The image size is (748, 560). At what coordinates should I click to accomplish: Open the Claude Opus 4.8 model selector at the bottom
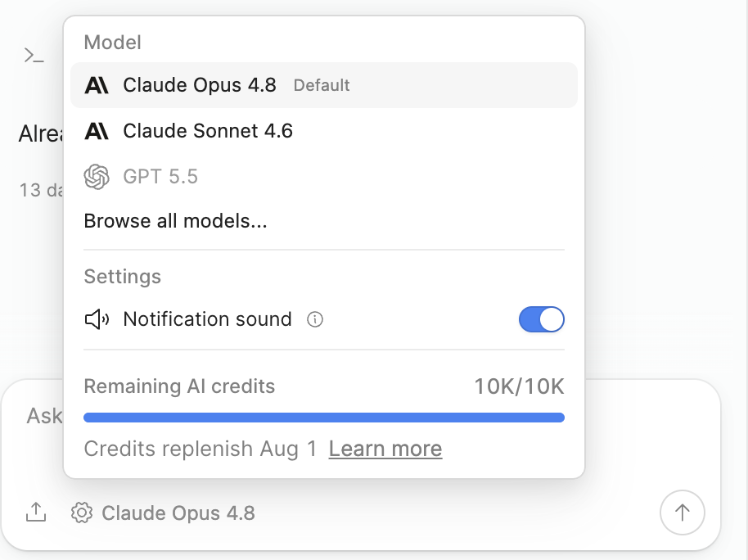point(163,513)
